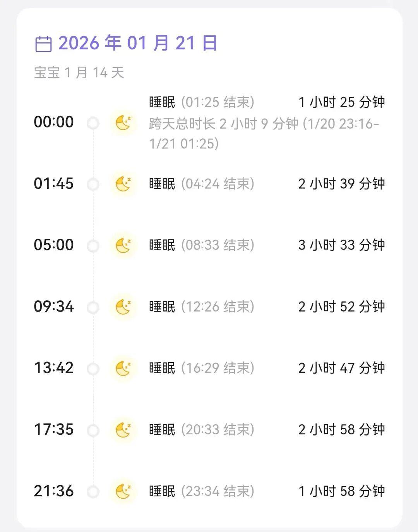Click the timeline dot at 21:36
This screenshot has width=418, height=532.
coord(93,492)
